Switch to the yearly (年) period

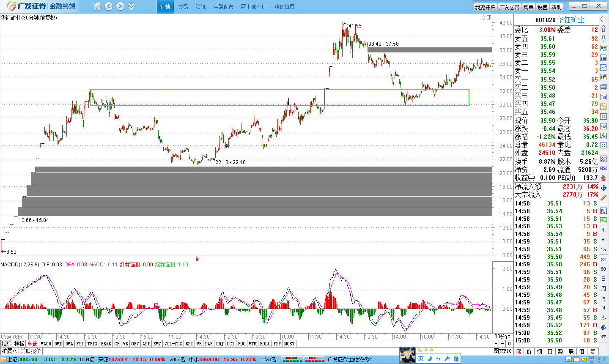pos(603,337)
